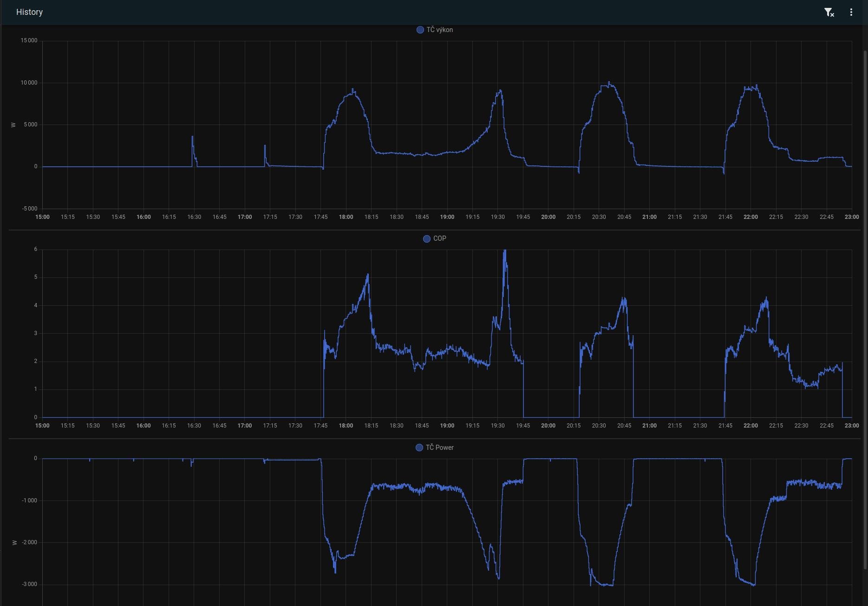
Task: Click the COP peak near 19:30
Action: 505,251
